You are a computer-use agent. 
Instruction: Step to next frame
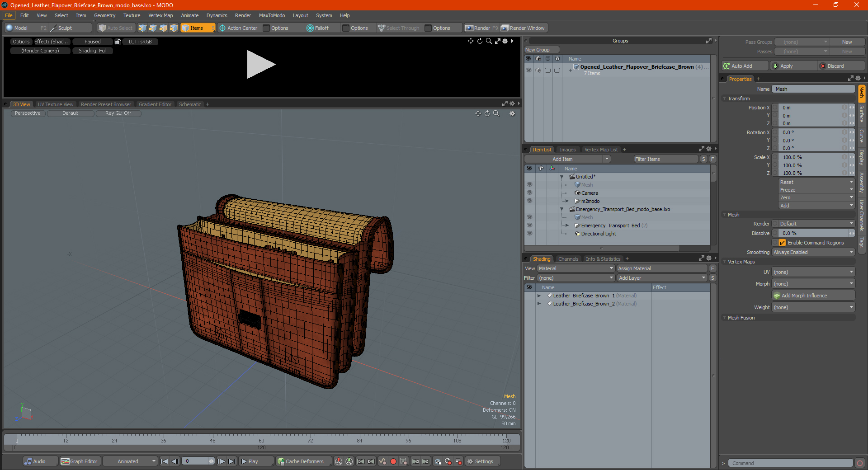click(x=221, y=461)
